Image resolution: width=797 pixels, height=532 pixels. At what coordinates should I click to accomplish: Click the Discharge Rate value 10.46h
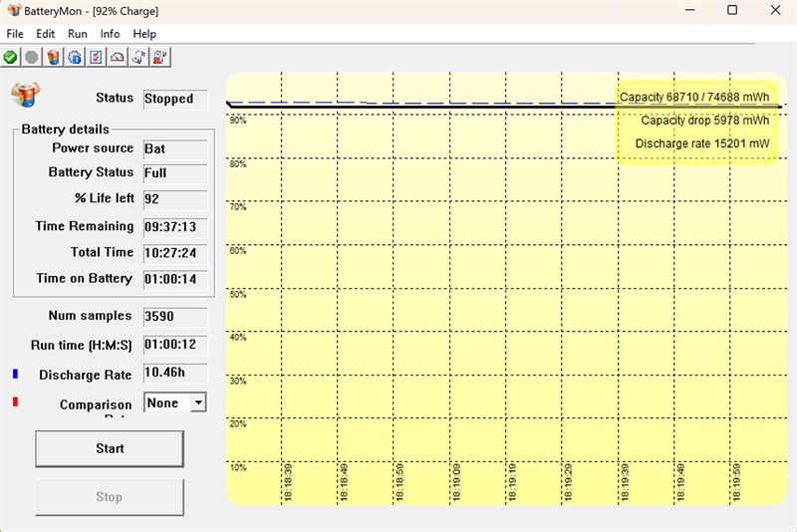[175, 373]
